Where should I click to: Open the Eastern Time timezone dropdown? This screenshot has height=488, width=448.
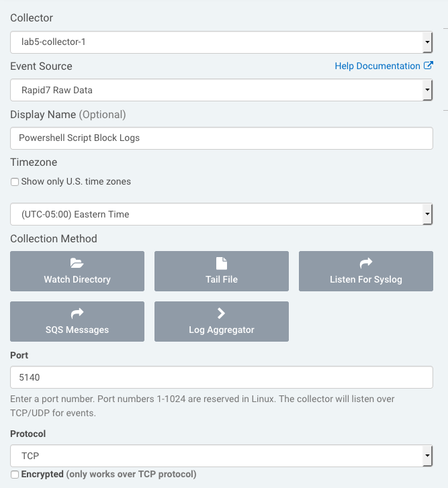click(x=221, y=214)
